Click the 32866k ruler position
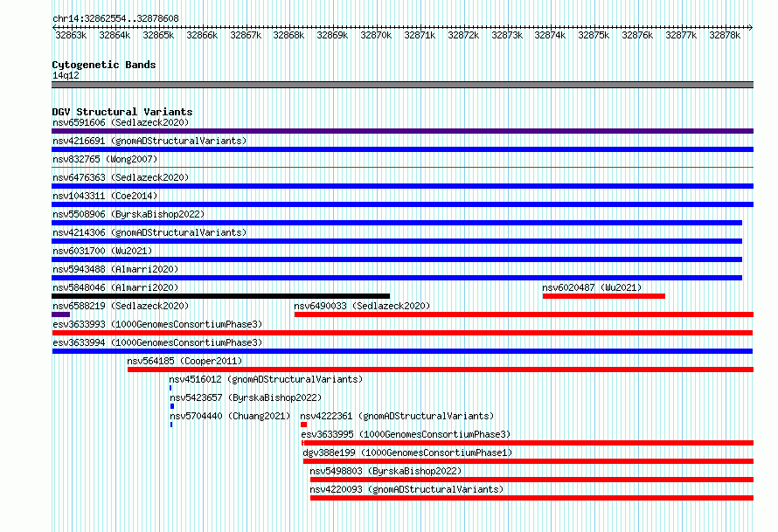 [x=202, y=35]
